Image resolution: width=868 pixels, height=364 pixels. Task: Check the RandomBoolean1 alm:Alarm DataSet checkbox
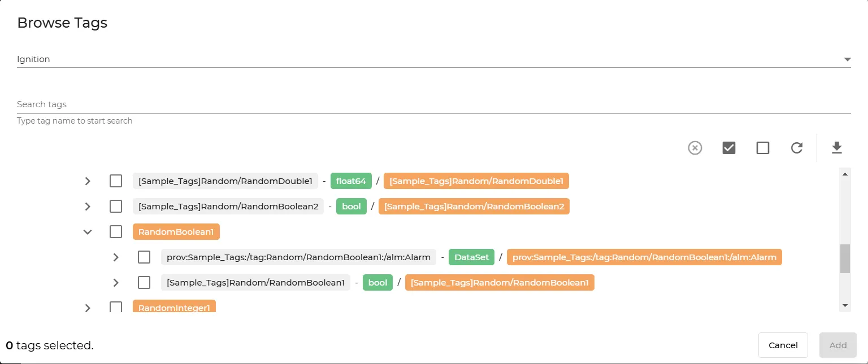pyautogui.click(x=144, y=257)
